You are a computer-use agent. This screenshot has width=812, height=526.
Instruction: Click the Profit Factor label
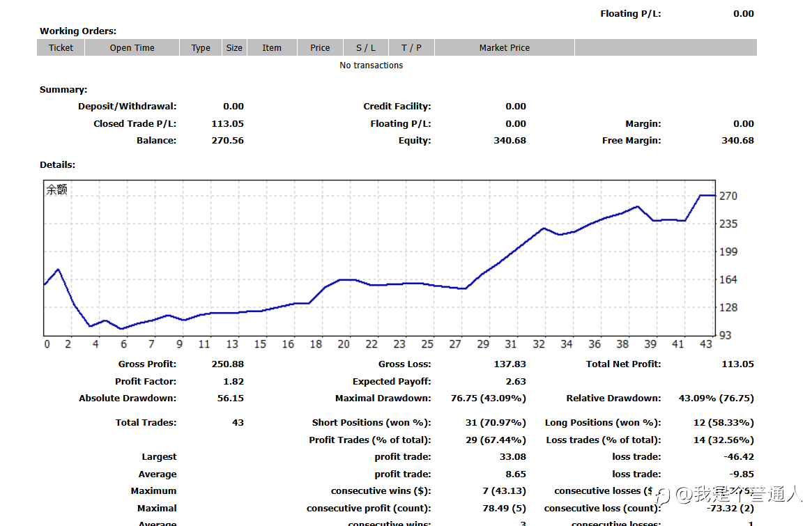146,382
